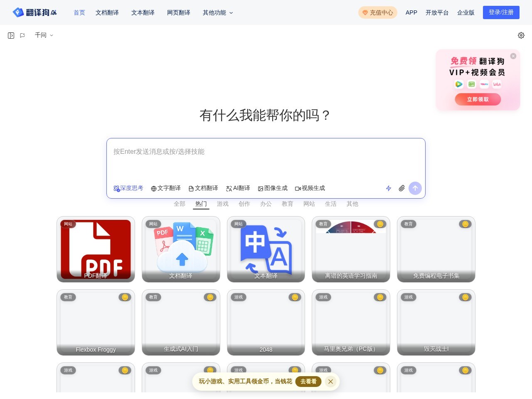
Task: Open 网页翻译 in the top navigation
Action: (179, 12)
